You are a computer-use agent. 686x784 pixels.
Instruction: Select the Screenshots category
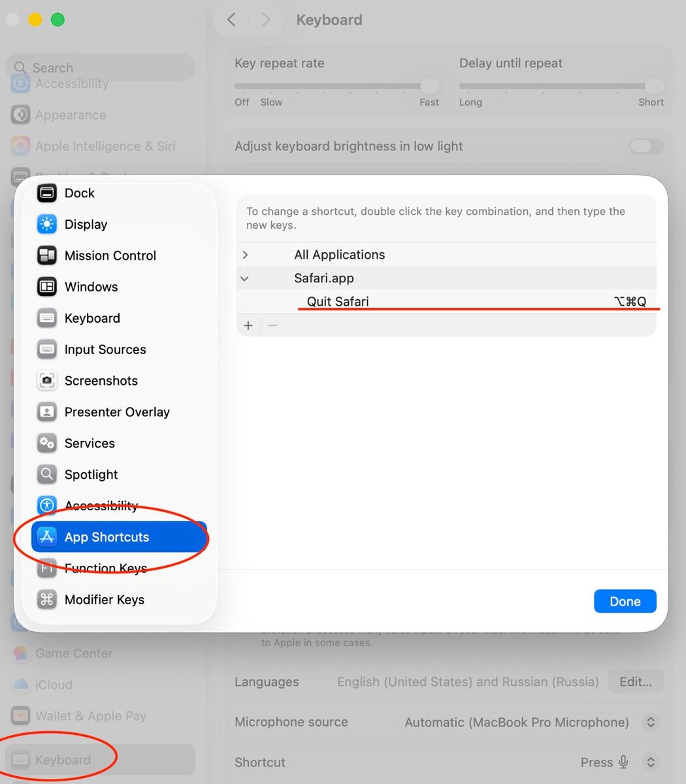click(120, 381)
